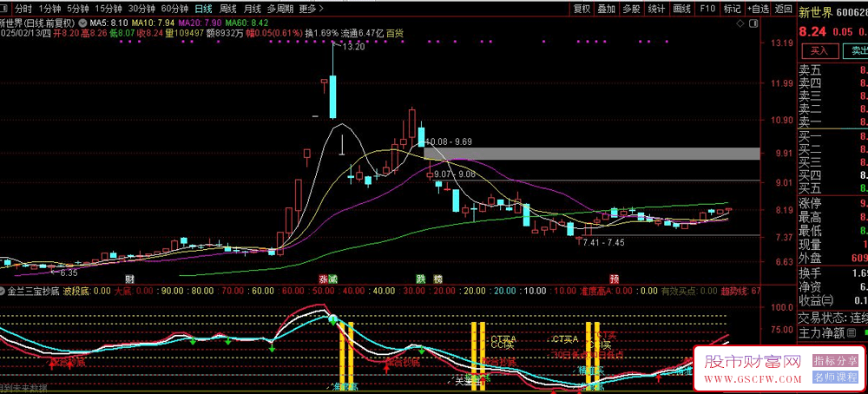Add stock via +自选 button
This screenshot has height=394, width=868.
point(758,9)
